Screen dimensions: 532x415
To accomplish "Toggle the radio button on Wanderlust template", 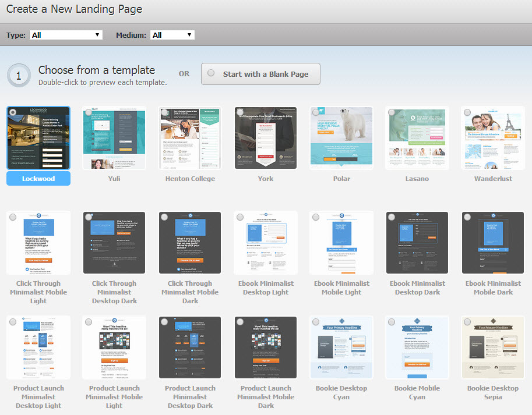I will click(467, 112).
